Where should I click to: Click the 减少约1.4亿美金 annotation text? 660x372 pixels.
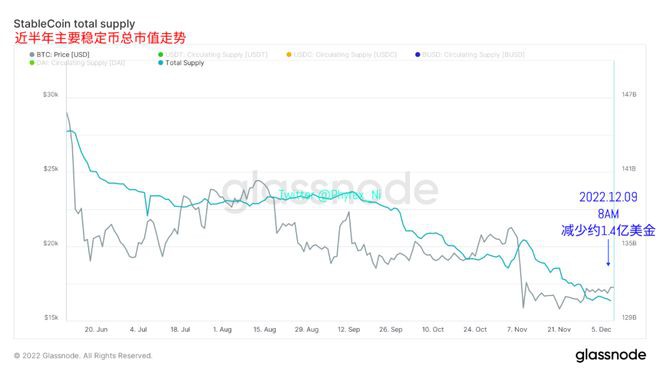[x=608, y=231]
